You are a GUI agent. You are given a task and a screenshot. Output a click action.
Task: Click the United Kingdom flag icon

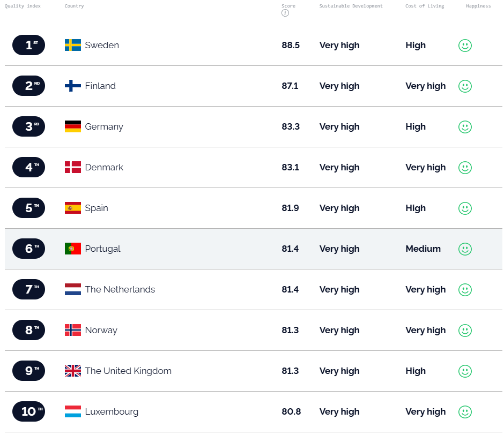(x=73, y=371)
